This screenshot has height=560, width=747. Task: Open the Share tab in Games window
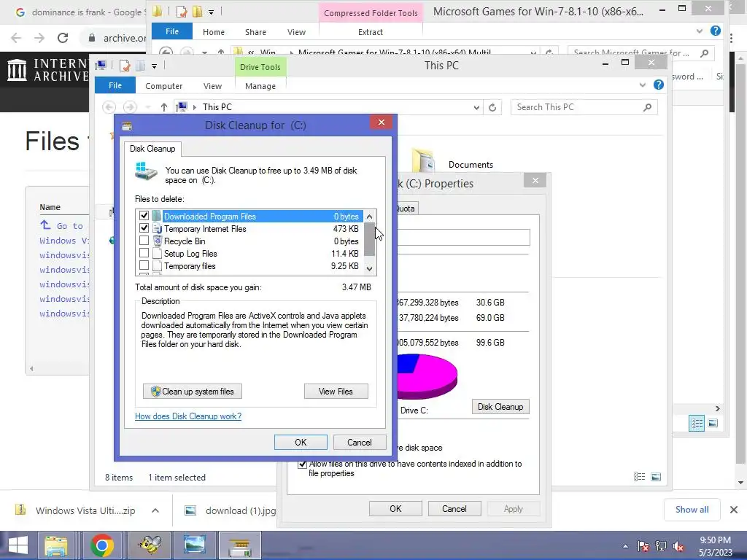pos(255,32)
